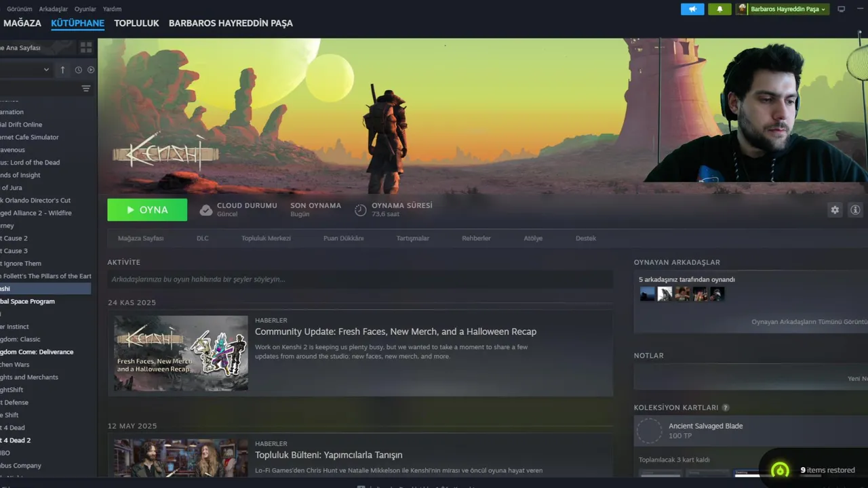Viewport: 868px width, 488px height.
Task: Go to the MAĞAZA section
Action: (22, 23)
